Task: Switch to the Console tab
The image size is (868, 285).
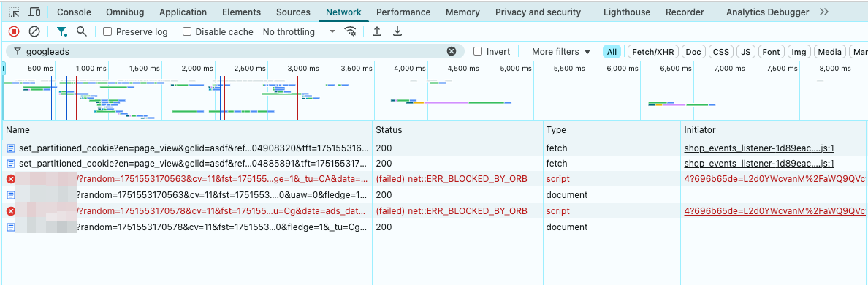Action: [x=75, y=12]
